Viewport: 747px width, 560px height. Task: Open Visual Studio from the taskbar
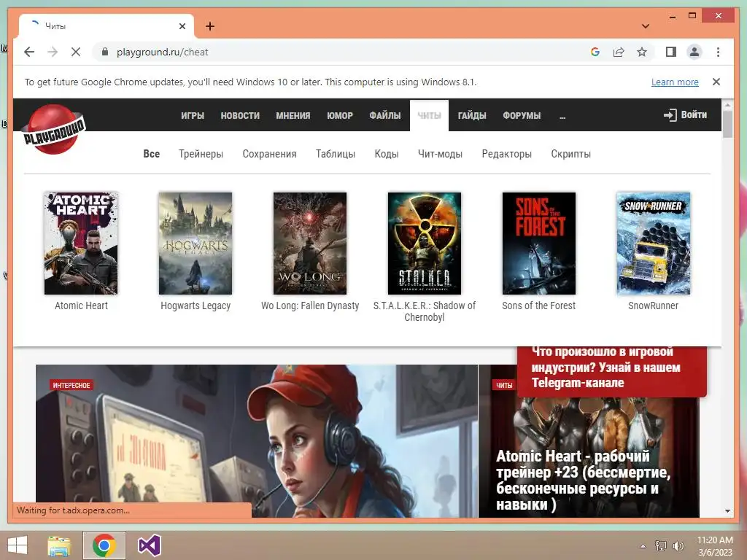tap(149, 545)
